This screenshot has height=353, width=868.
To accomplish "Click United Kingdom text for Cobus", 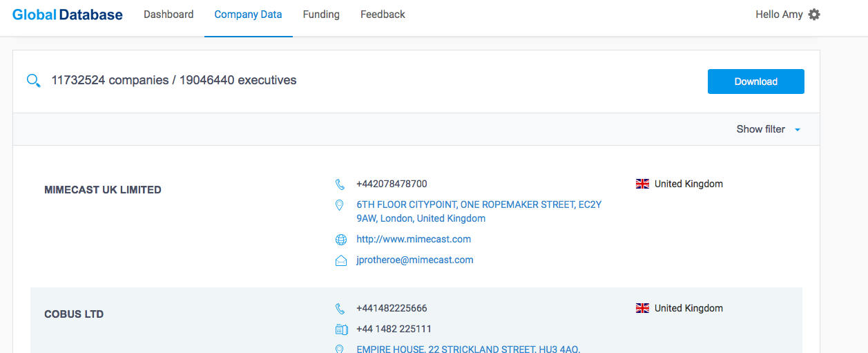I will point(688,308).
